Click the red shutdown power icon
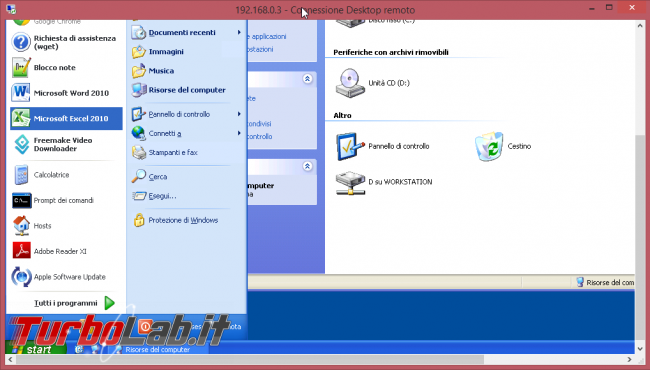The height and width of the screenshot is (370, 650). pos(145,327)
